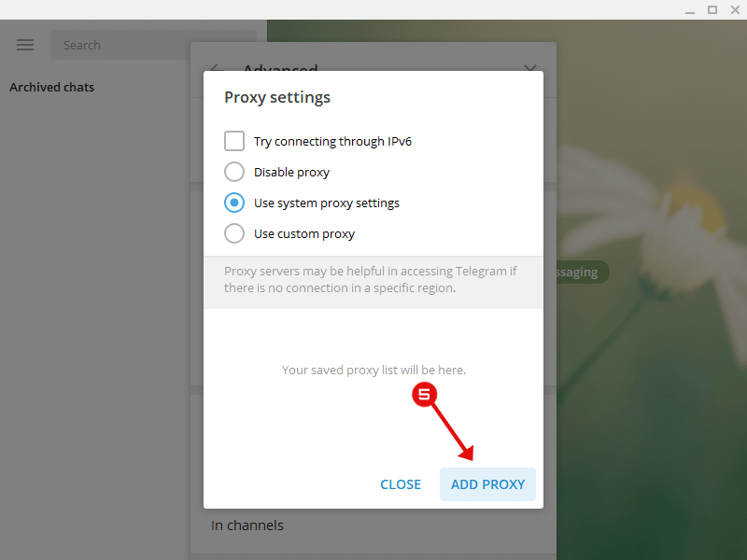Image resolution: width=747 pixels, height=560 pixels.
Task: Close the Telegram window
Action: click(735, 10)
